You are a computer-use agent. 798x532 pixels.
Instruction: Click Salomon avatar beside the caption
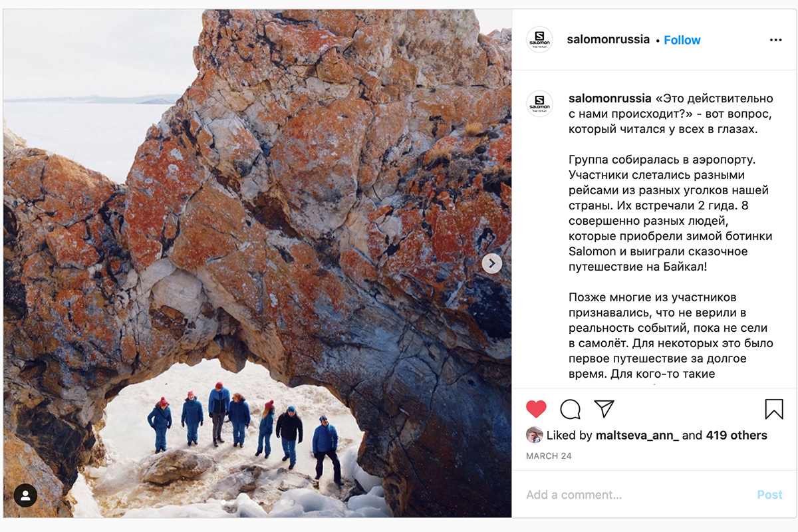(539, 104)
